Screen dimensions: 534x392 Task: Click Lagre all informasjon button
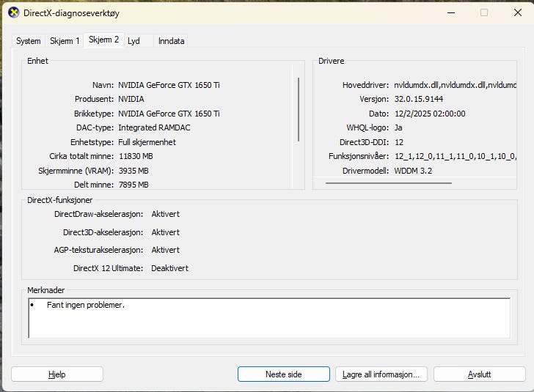(x=381, y=374)
